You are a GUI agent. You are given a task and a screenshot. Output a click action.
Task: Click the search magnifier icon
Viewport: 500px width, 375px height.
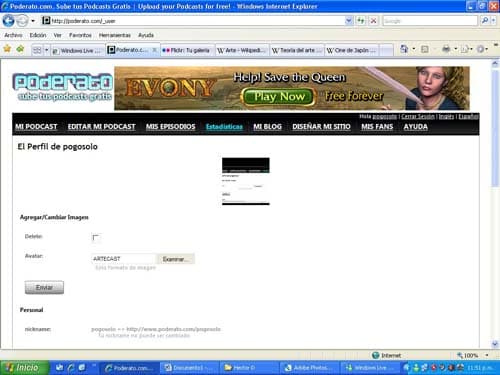coord(485,21)
